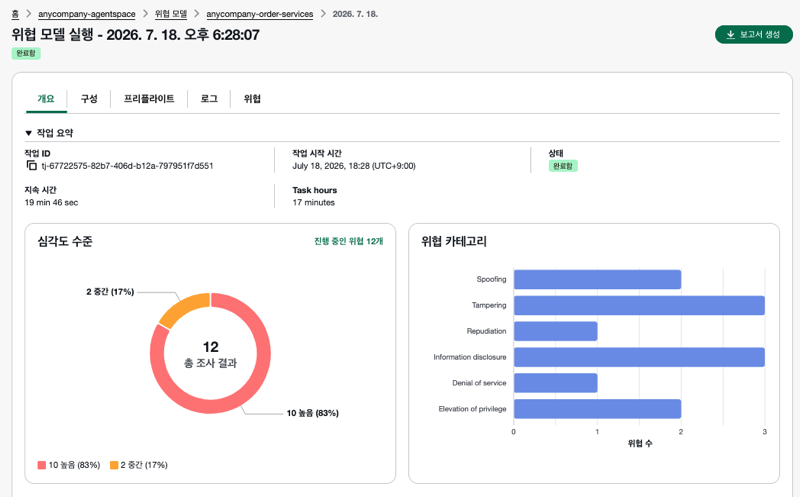The width and height of the screenshot is (800, 497).
Task: Click the job ID text tj-67722575-82b7-406d-b12a-797951f7d551
Action: click(127, 166)
